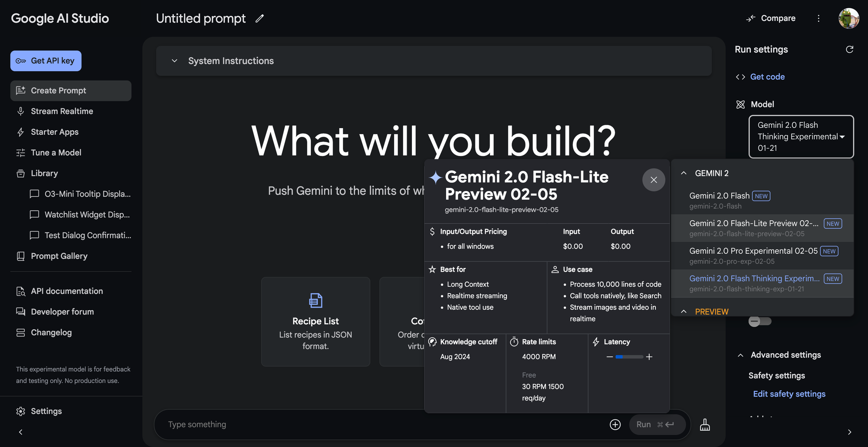
Task: Clear the prompt using the broom icon
Action: [x=705, y=424]
